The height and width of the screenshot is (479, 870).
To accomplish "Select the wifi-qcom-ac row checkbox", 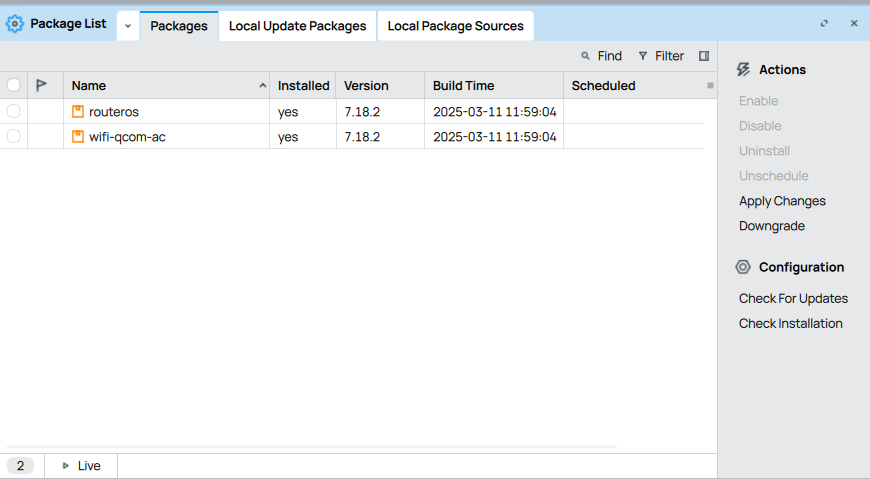I will click(x=14, y=137).
